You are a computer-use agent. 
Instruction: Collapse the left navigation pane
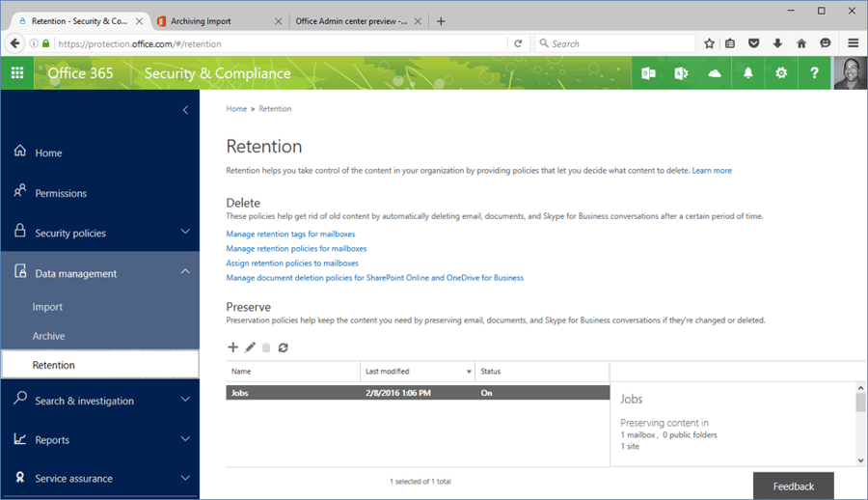coord(185,110)
